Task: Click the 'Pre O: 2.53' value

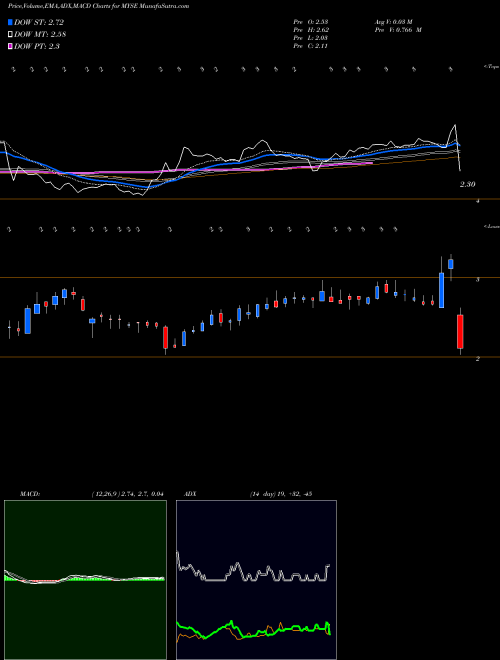Action: point(311,21)
